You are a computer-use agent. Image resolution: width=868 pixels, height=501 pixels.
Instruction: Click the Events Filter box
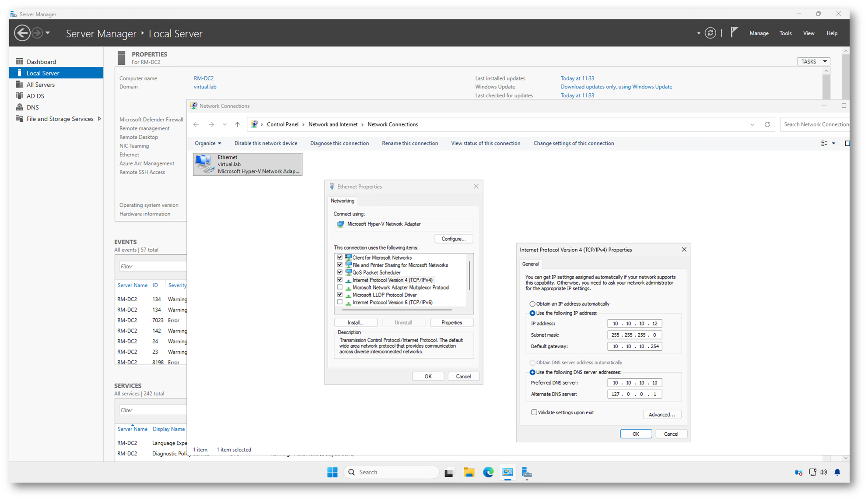click(x=153, y=266)
